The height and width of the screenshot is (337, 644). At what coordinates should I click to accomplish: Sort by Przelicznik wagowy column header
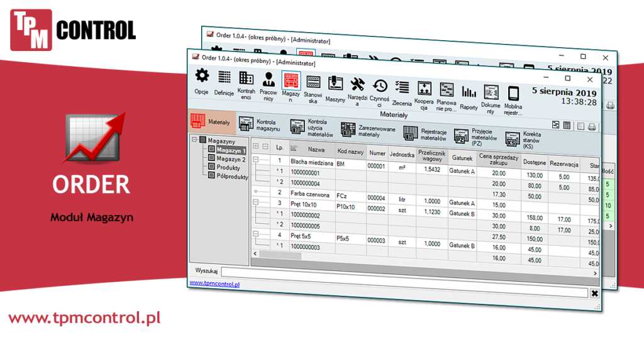[431, 156]
